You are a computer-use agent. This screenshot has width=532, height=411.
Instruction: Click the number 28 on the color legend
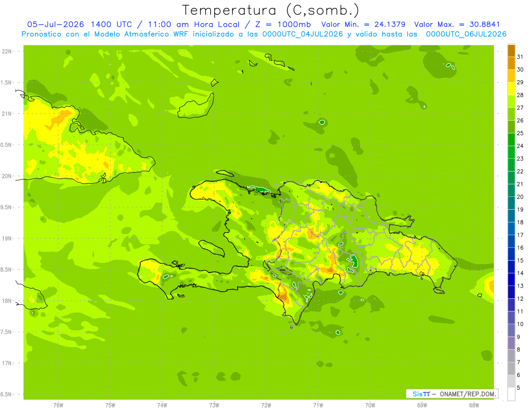(x=520, y=95)
